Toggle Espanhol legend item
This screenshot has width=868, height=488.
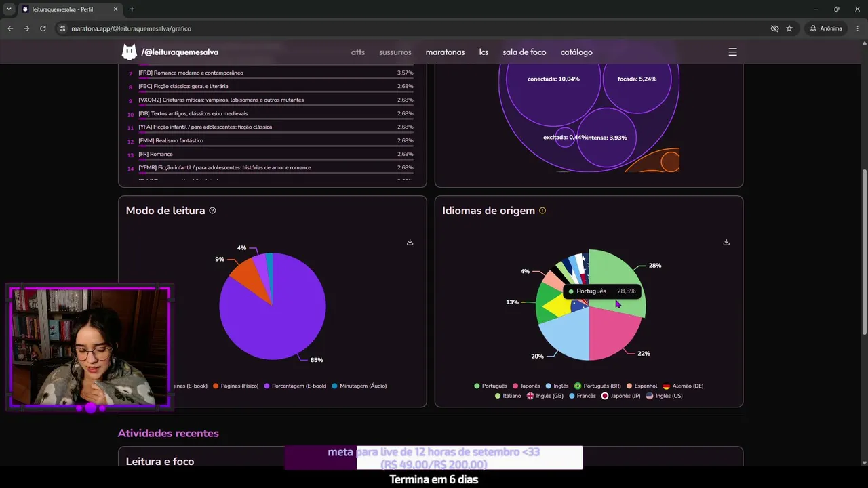pyautogui.click(x=642, y=386)
